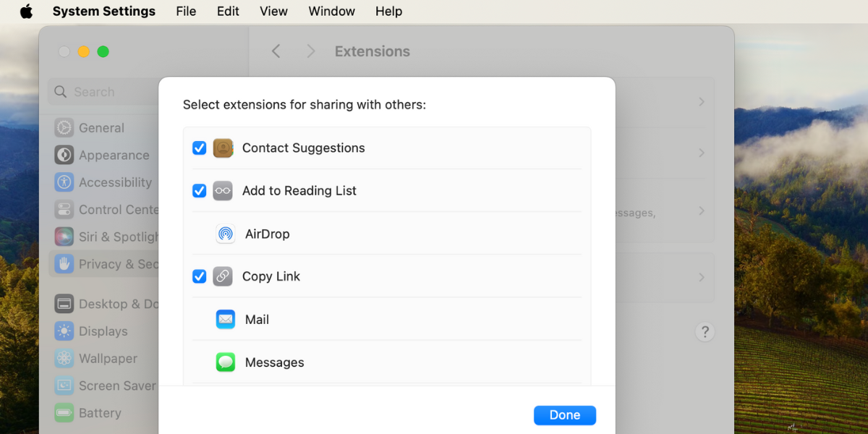This screenshot has width=868, height=434.
Task: Click the Copy Link chain icon
Action: [223, 276]
